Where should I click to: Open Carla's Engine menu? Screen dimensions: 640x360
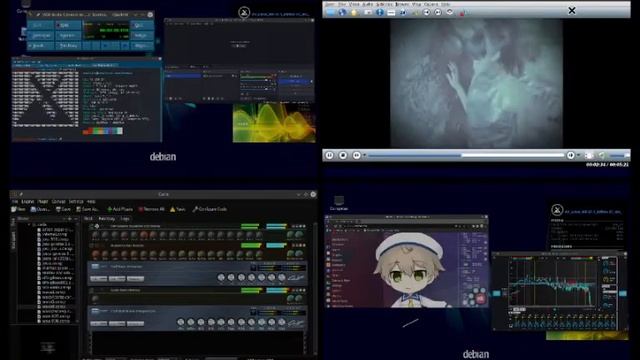[28, 201]
